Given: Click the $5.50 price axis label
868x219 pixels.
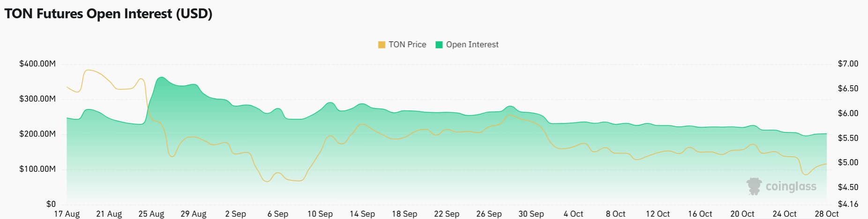Looking at the screenshot, I should (848, 138).
